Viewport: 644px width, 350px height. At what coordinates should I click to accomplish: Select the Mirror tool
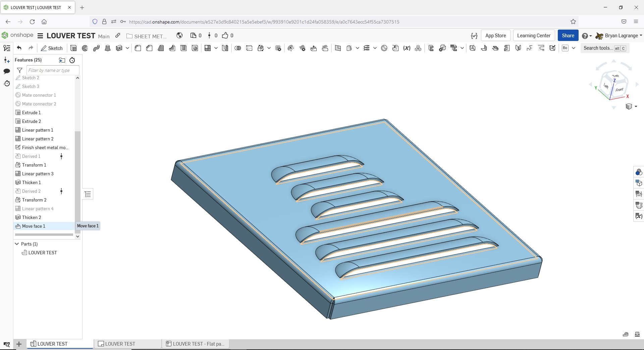coord(225,48)
